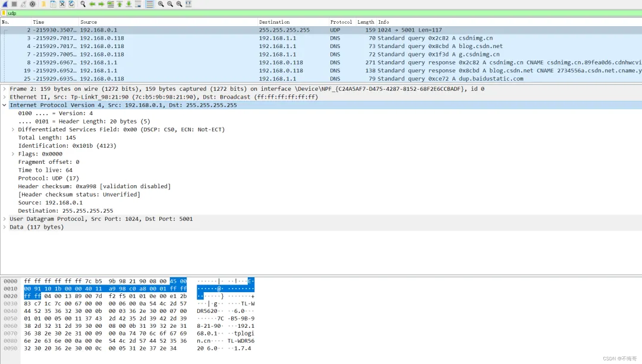The width and height of the screenshot is (642, 364).
Task: Select the Version: 4 field
Action: (x=55, y=113)
